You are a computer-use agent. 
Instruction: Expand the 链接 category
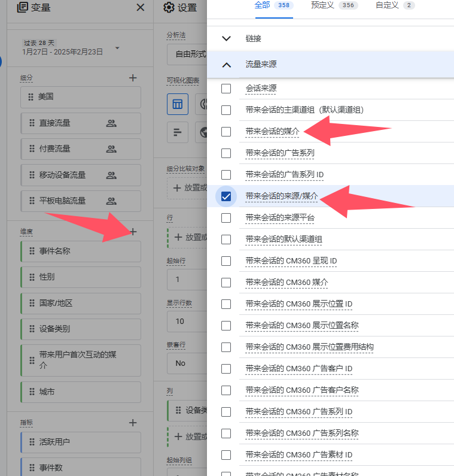226,38
